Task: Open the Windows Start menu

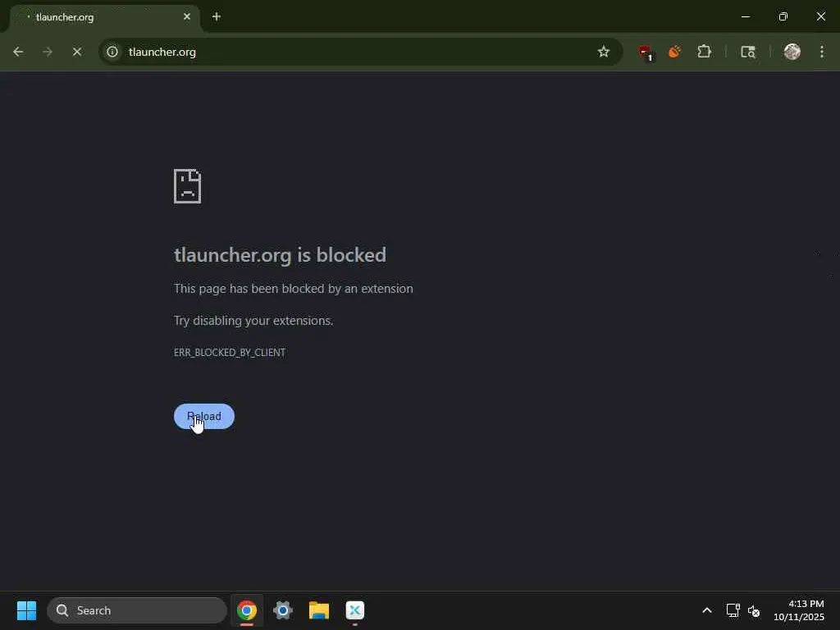Action: (x=26, y=610)
